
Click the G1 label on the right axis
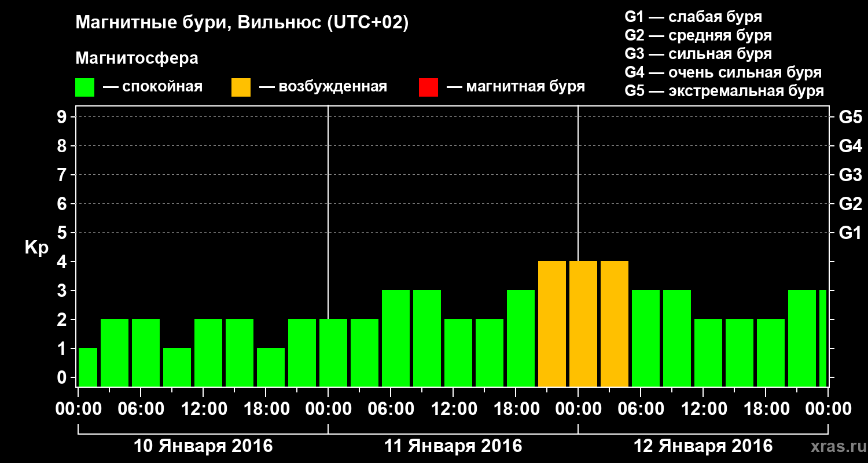(x=850, y=233)
